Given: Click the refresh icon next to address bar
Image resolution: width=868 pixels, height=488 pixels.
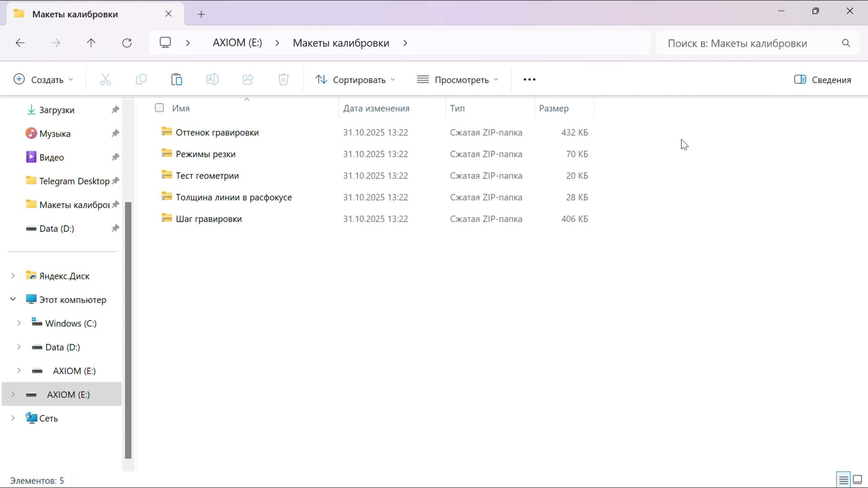Looking at the screenshot, I should point(127,43).
